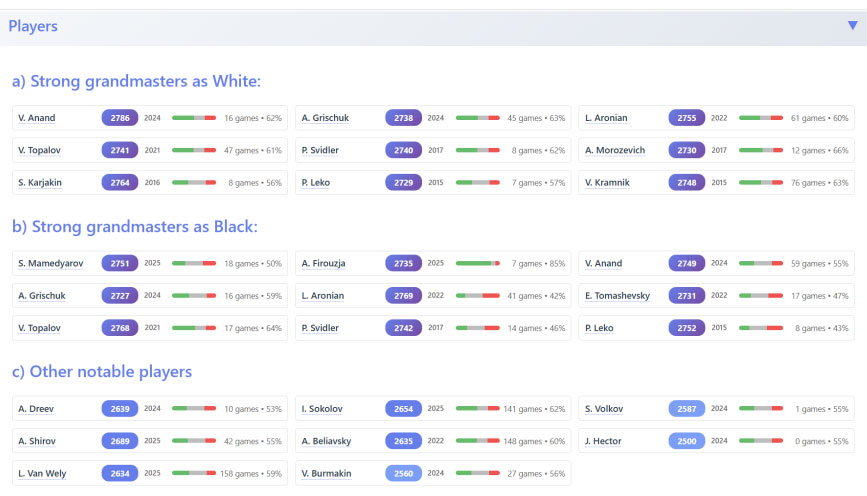Click L. Van Wely's win-rate bar
This screenshot has width=867, height=496.
[x=194, y=473]
